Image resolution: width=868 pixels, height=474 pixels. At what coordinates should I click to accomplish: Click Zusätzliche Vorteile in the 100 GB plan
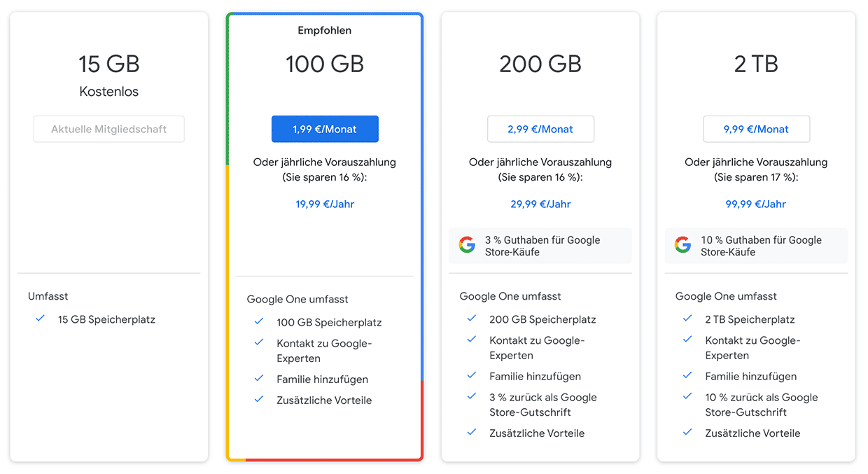pyautogui.click(x=324, y=400)
